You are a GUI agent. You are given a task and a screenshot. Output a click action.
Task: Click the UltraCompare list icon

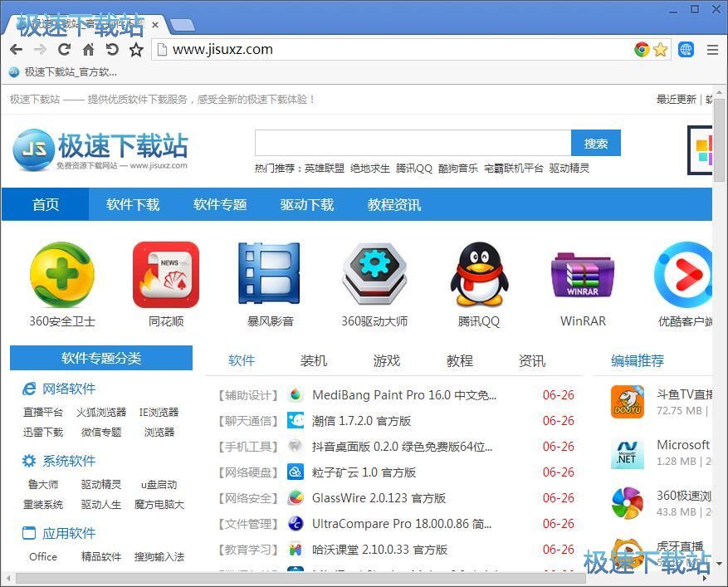tap(296, 524)
